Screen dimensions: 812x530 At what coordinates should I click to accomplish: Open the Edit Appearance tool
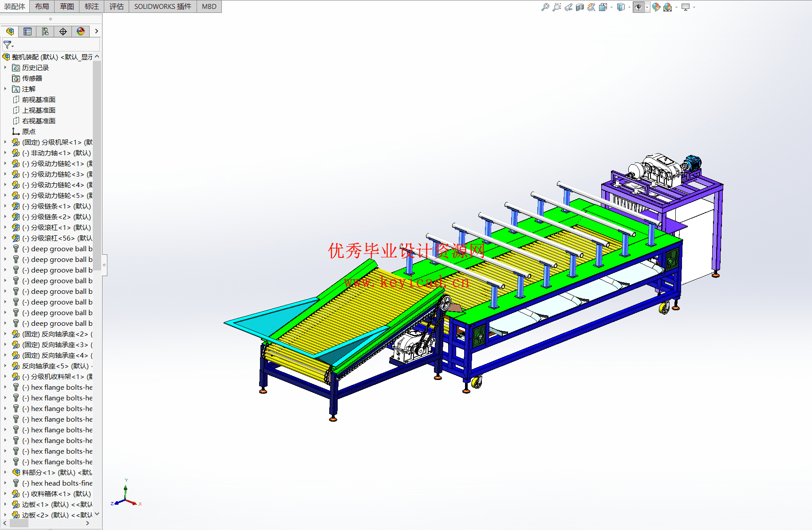(656, 7)
